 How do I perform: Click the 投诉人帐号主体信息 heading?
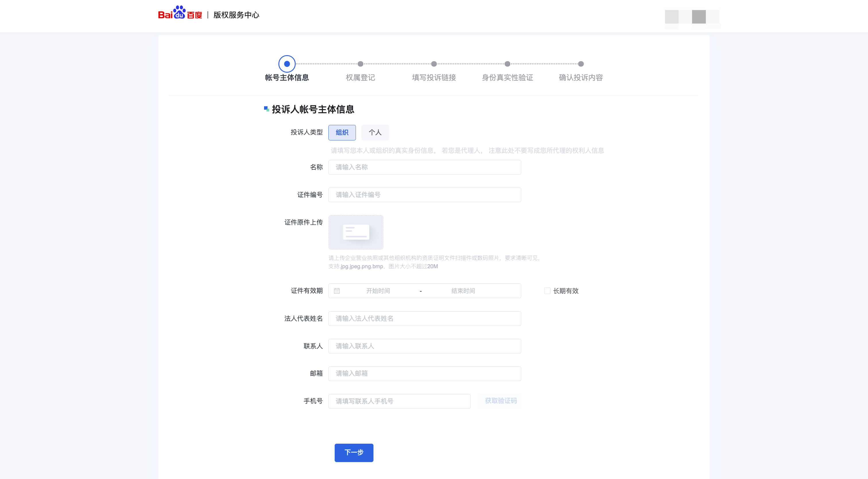point(313,109)
